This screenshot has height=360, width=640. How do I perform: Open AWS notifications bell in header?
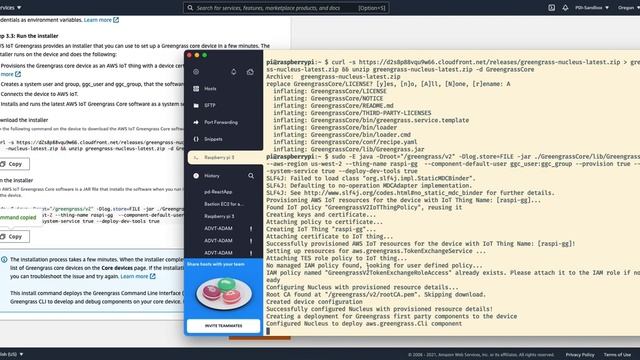click(x=565, y=8)
